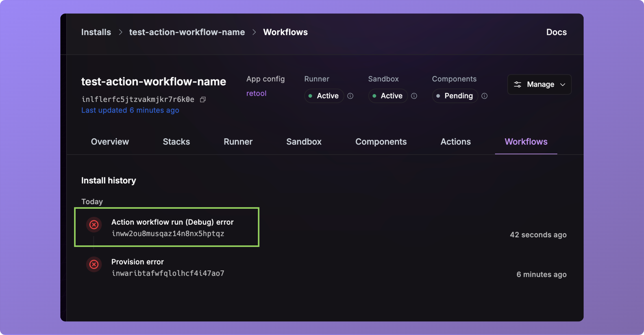This screenshot has width=644, height=335.
Task: Click the Sandbox Active status badge
Action: click(x=388, y=96)
